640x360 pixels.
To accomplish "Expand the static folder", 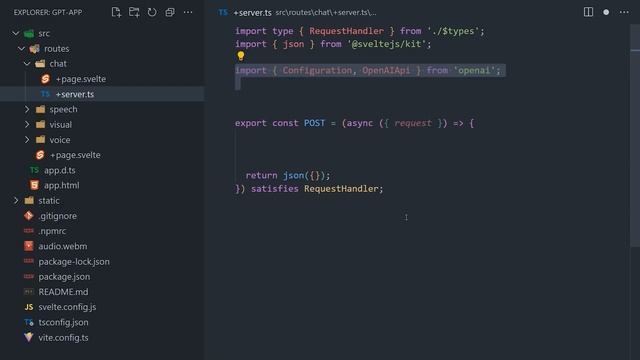I will [16, 200].
